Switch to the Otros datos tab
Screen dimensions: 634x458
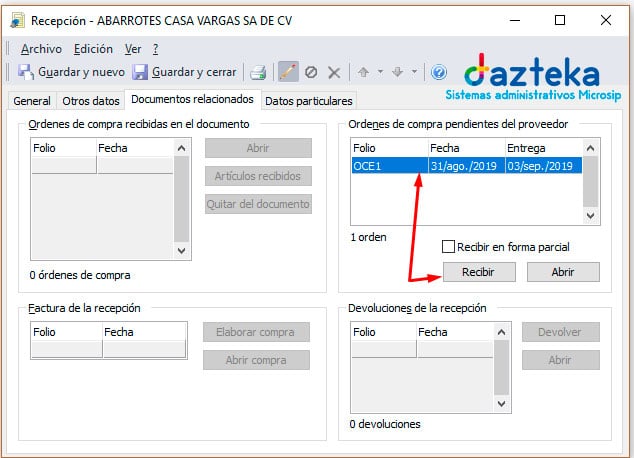(x=91, y=101)
